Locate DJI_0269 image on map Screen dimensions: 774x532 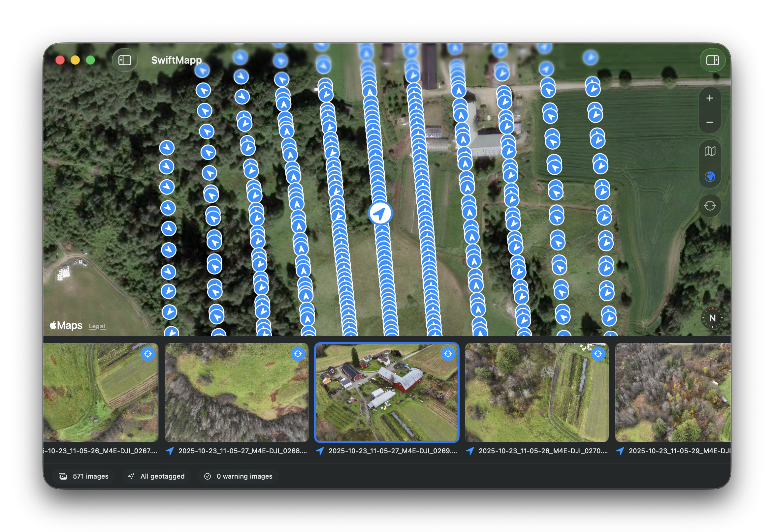[x=448, y=353]
